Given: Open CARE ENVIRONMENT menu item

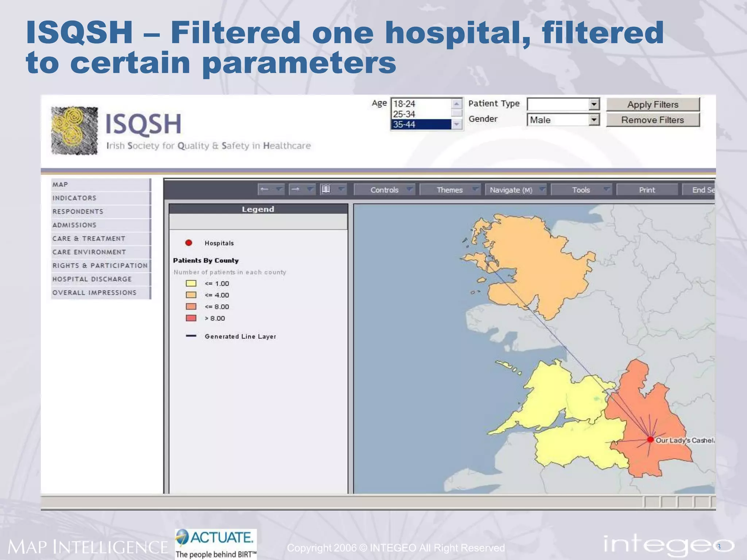Looking at the screenshot, I should coord(101,252).
